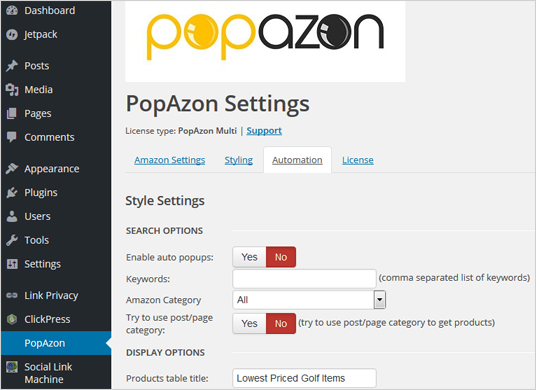Select the Posts pushpin icon
The height and width of the screenshot is (390, 536).
pos(12,66)
